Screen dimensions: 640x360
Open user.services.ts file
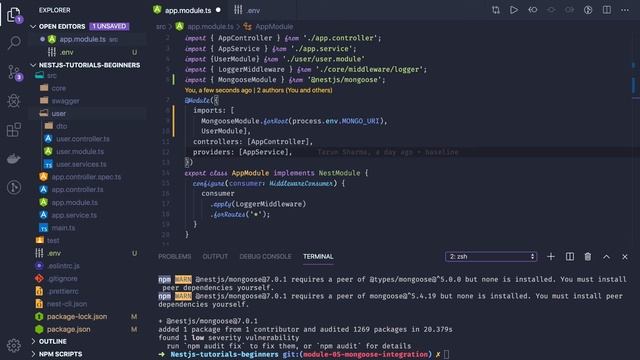81,164
